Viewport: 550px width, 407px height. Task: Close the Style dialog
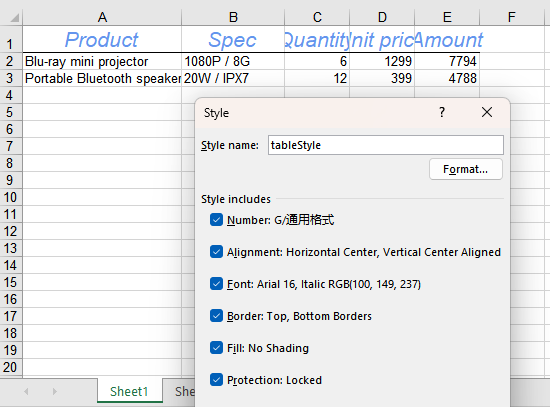pyautogui.click(x=487, y=112)
